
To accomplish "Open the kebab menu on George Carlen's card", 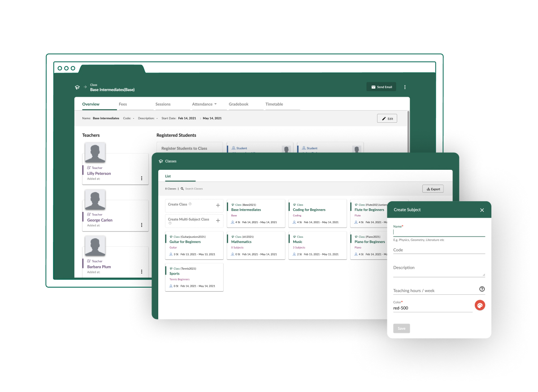I will pos(142,225).
